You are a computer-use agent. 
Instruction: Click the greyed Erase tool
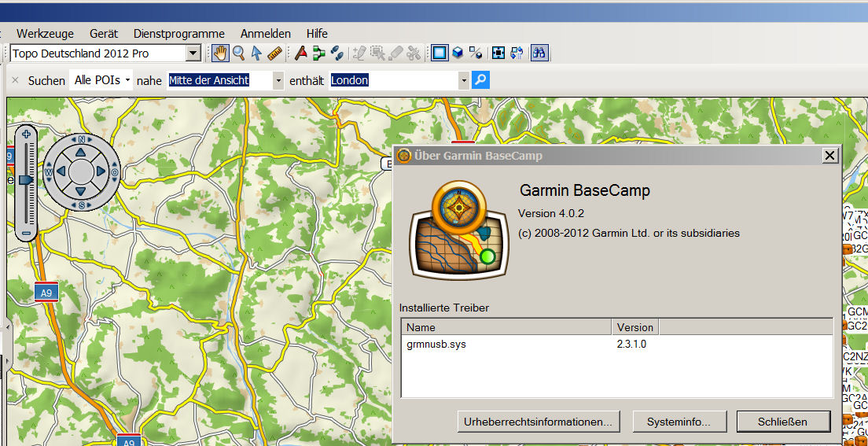[x=395, y=53]
